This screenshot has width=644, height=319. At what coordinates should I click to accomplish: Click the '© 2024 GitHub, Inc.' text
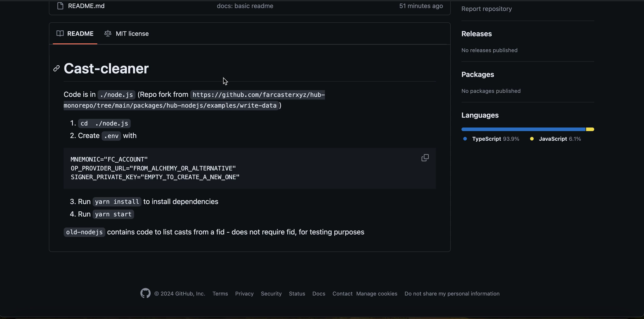pyautogui.click(x=180, y=294)
